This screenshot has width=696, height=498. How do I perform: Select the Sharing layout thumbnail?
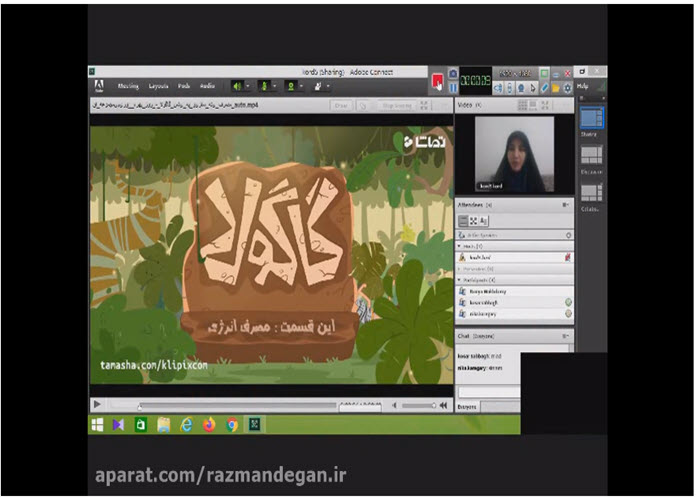click(592, 118)
